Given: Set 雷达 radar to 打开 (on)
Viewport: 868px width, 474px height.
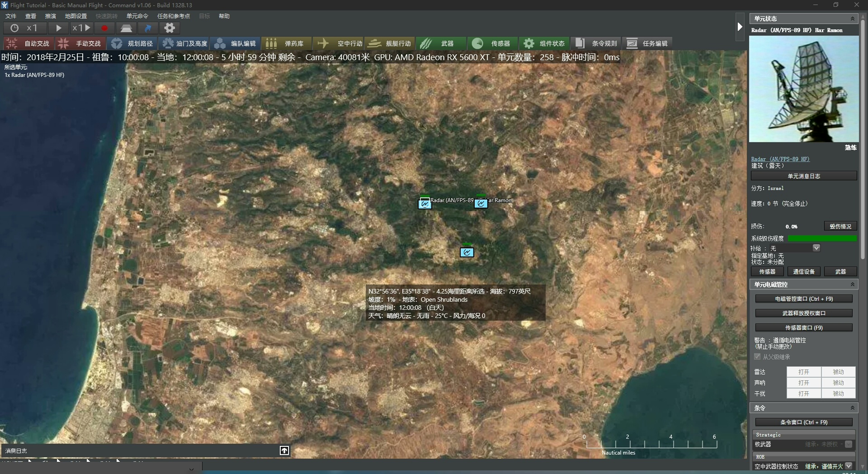Looking at the screenshot, I should (803, 372).
